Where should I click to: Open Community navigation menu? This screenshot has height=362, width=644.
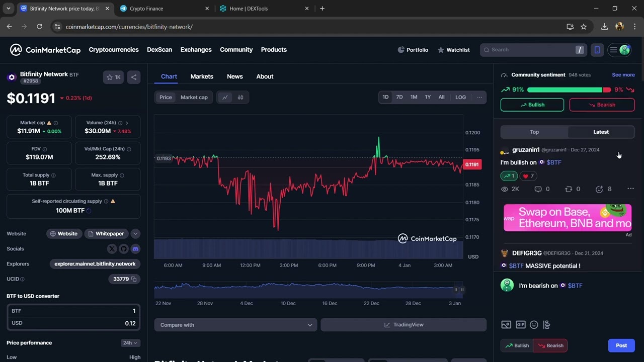236,50
